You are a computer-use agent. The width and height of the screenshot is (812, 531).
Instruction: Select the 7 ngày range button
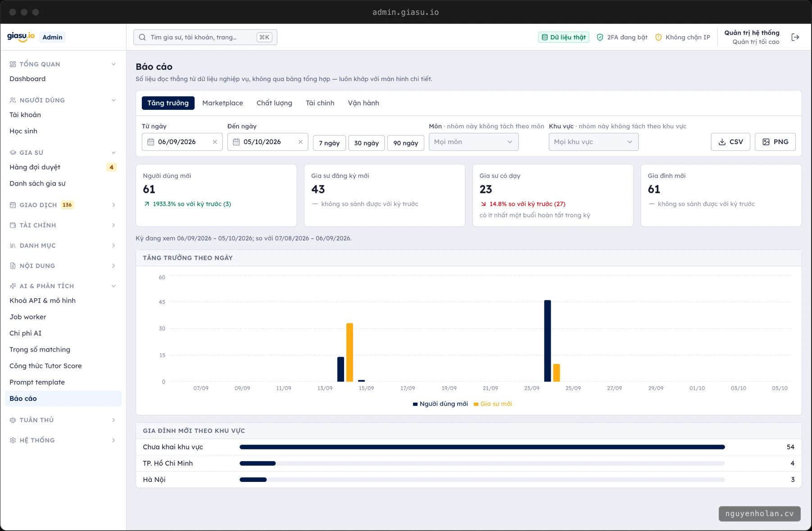click(329, 143)
